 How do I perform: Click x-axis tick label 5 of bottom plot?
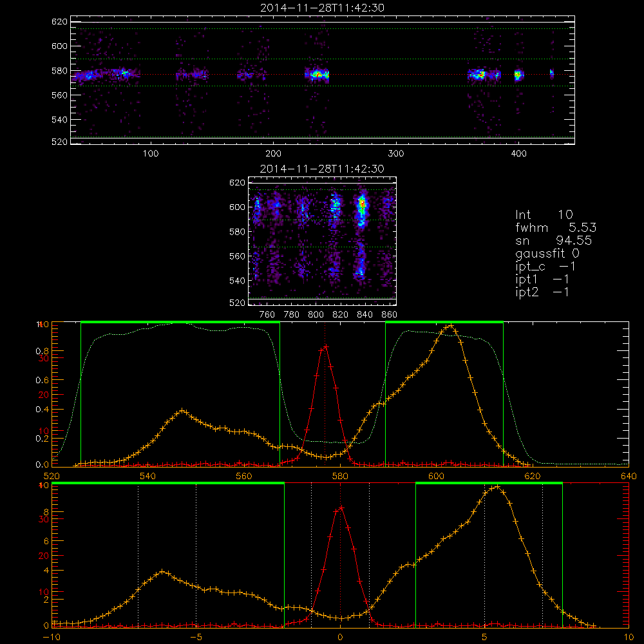(x=485, y=637)
